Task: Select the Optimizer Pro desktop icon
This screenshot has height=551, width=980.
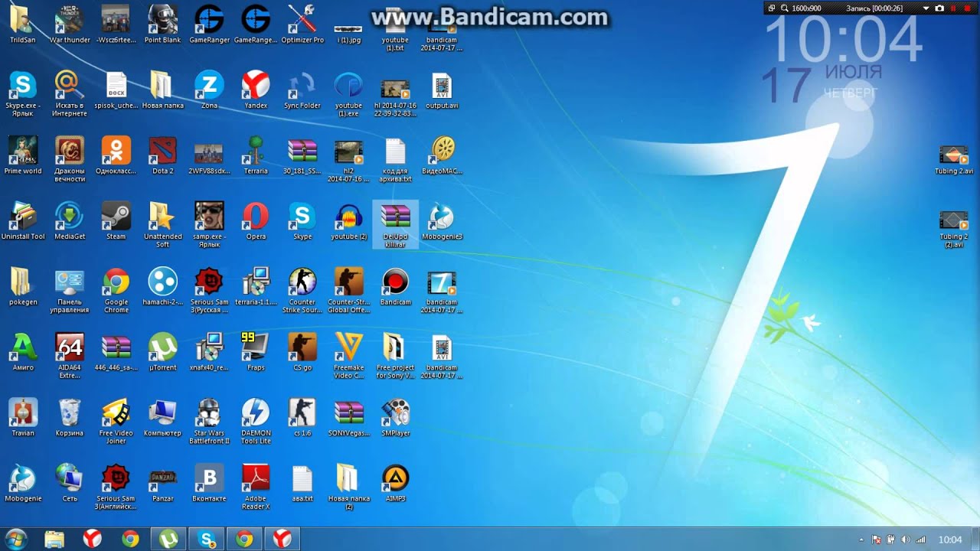Action: (x=302, y=24)
